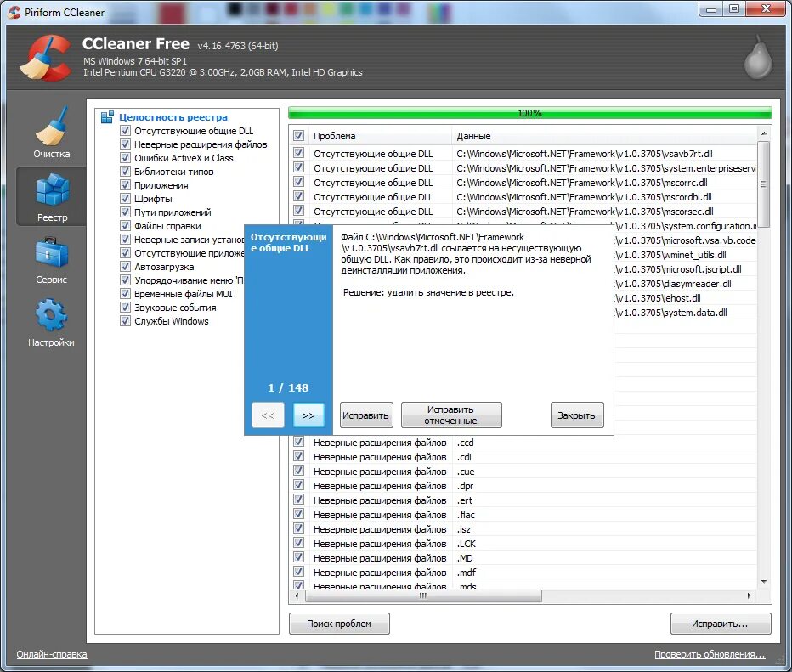Click the 100% green progress bar
This screenshot has height=672, width=792.
point(530,113)
